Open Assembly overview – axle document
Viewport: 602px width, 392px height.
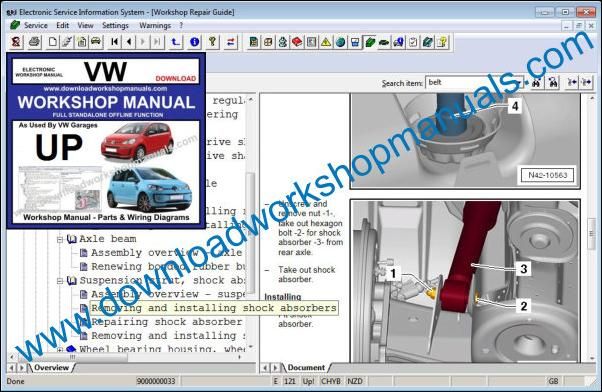pyautogui.click(x=166, y=253)
